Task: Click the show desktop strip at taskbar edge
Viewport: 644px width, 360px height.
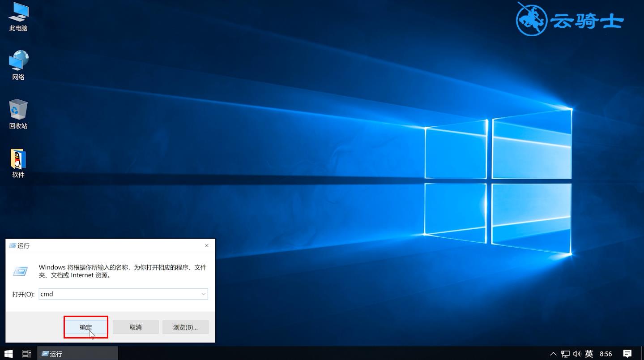Action: [642, 354]
